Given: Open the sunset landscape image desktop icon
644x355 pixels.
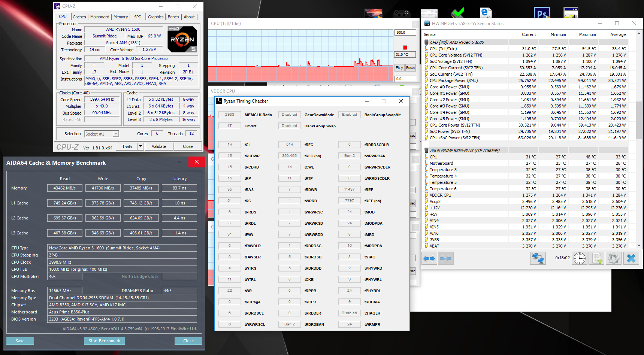Looking at the screenshot, I should 374,13.
